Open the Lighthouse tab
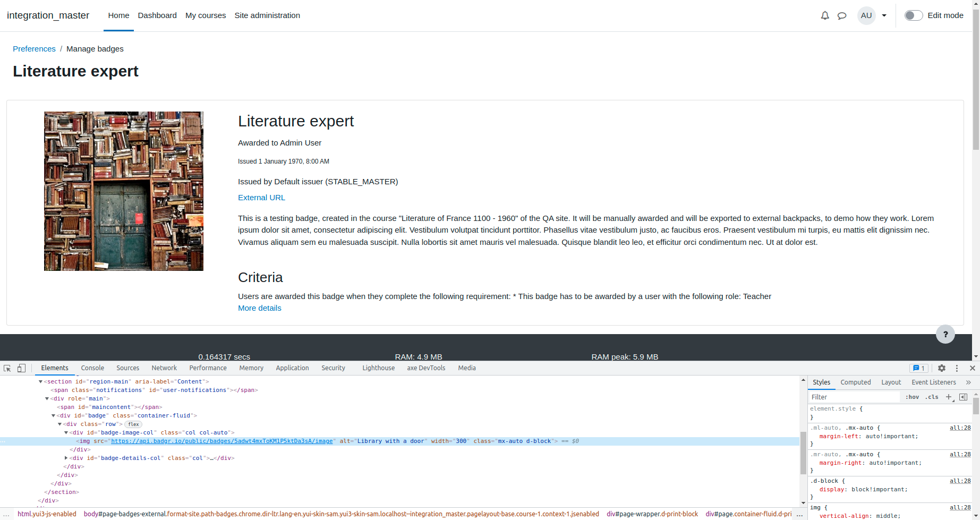Image resolution: width=980 pixels, height=520 pixels. click(379, 368)
